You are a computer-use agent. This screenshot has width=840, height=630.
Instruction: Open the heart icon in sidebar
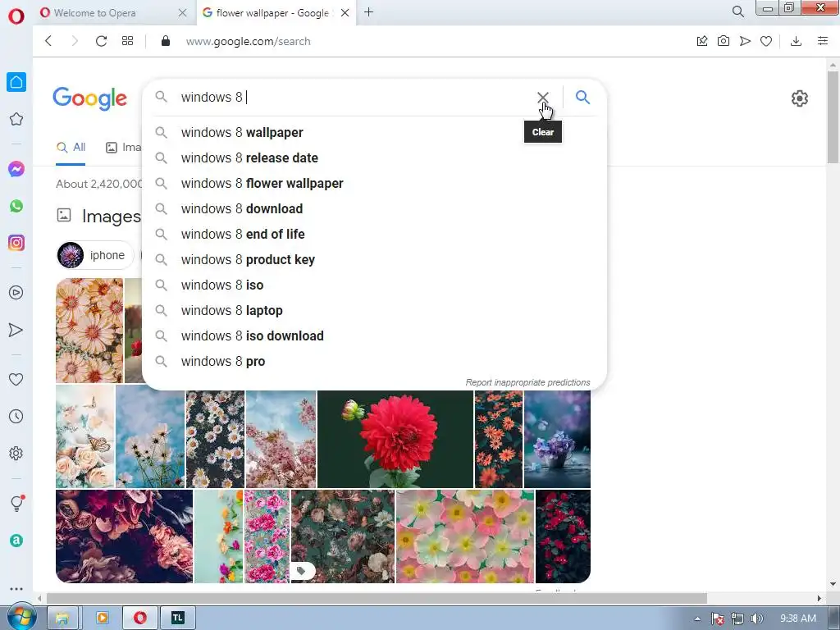click(16, 379)
